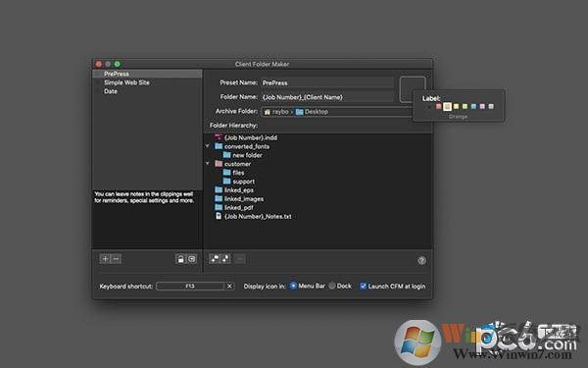This screenshot has height=368, width=588.
Task: Choose the gray label color
Action: click(x=491, y=107)
